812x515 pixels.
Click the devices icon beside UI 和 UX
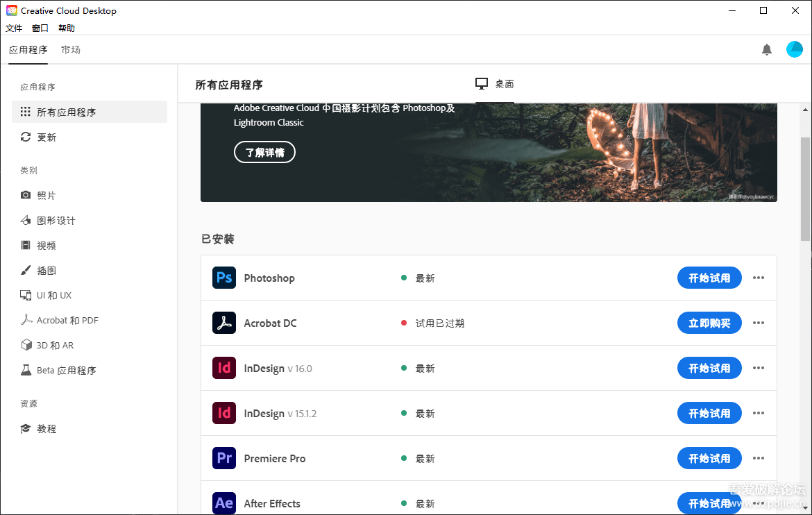click(x=26, y=295)
